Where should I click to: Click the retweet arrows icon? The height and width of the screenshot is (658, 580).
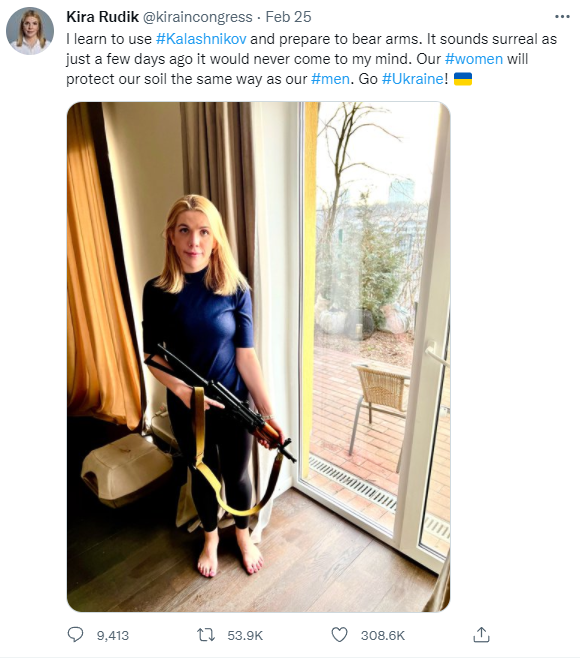pos(206,635)
